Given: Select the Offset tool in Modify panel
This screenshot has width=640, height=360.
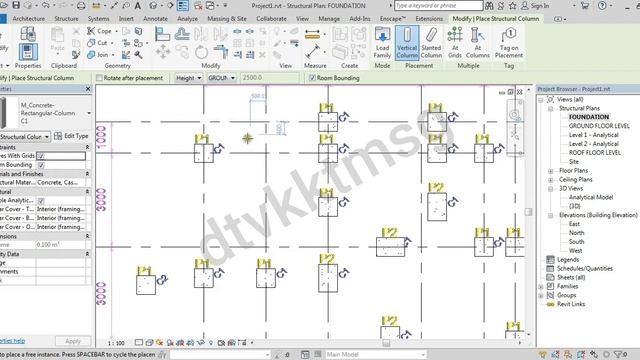Looking at the screenshot, I should (182, 34).
